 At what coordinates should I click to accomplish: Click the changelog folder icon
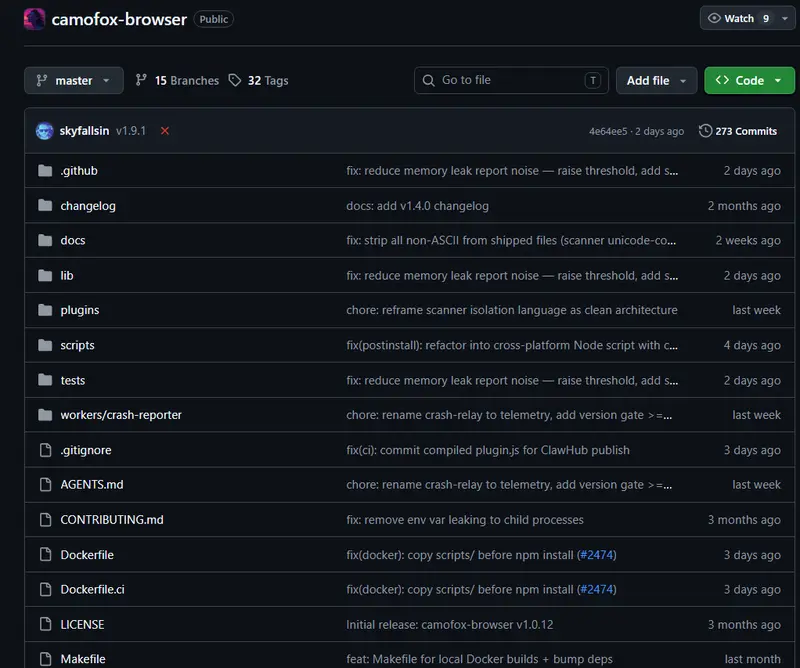[x=45, y=206]
